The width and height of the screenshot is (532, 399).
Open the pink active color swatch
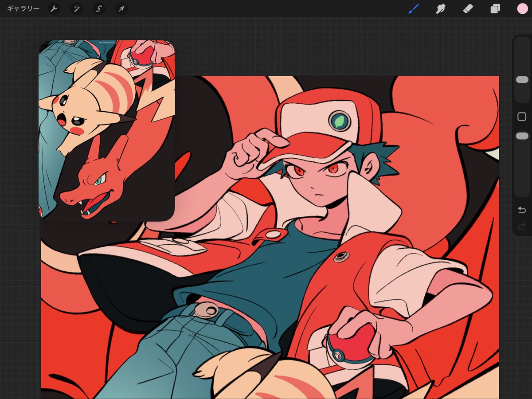pyautogui.click(x=522, y=8)
